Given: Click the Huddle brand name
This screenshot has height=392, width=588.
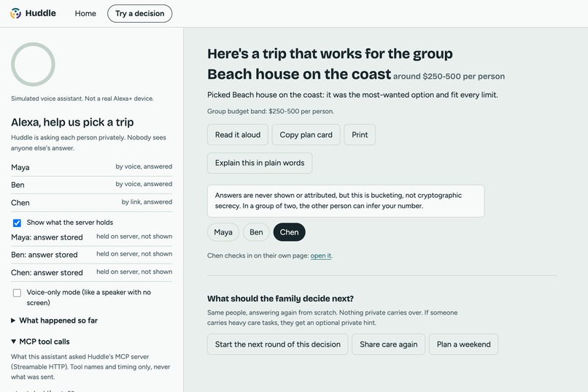Looking at the screenshot, I should 41,13.
